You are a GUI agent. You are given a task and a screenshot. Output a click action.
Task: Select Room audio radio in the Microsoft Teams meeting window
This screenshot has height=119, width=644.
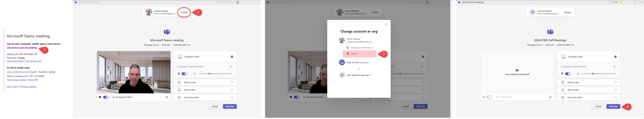pyautogui.click(x=232, y=90)
